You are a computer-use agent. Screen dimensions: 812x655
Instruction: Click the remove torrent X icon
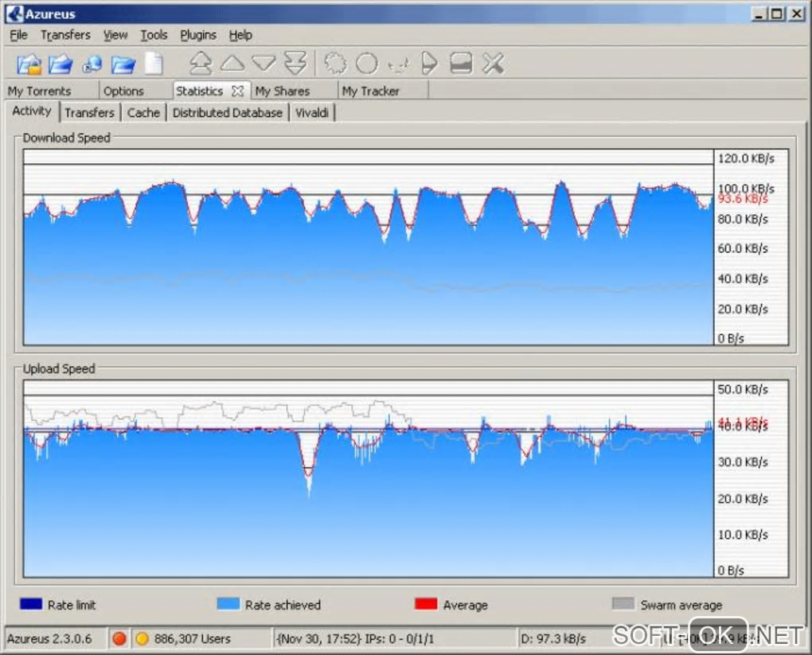click(494, 64)
